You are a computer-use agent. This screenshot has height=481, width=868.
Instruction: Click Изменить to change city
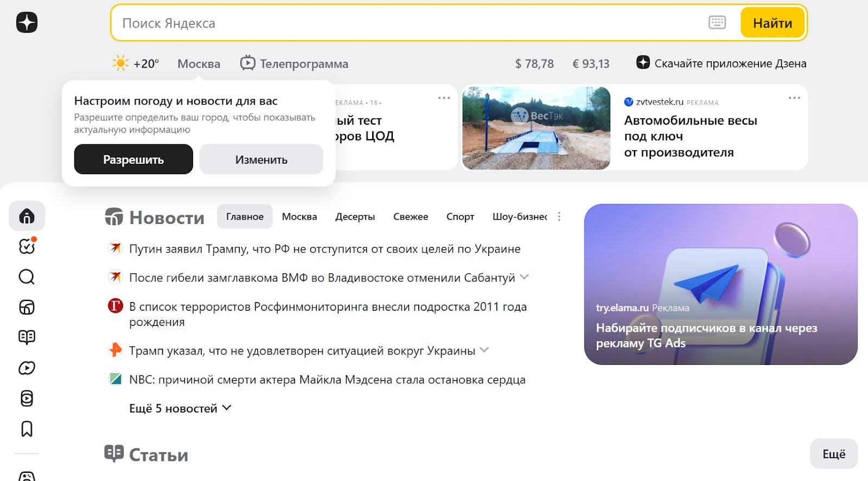pyautogui.click(x=261, y=159)
